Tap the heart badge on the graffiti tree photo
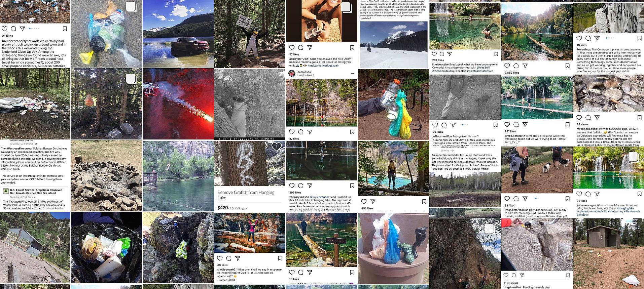 [x=277, y=147]
